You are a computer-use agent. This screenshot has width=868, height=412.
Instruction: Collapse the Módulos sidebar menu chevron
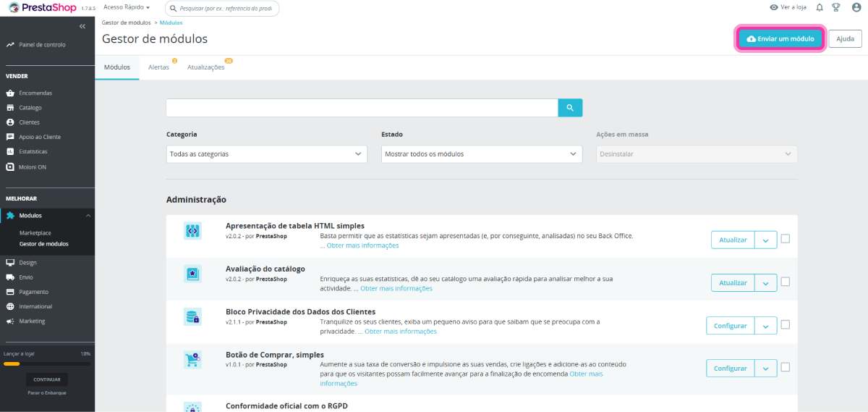pyautogui.click(x=88, y=216)
